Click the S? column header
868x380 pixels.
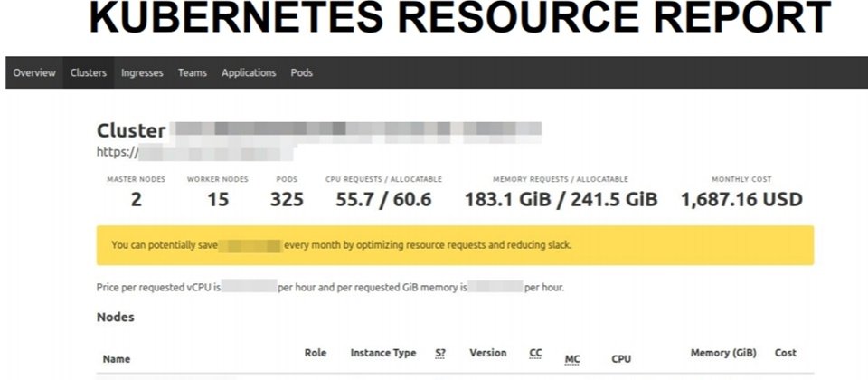440,354
